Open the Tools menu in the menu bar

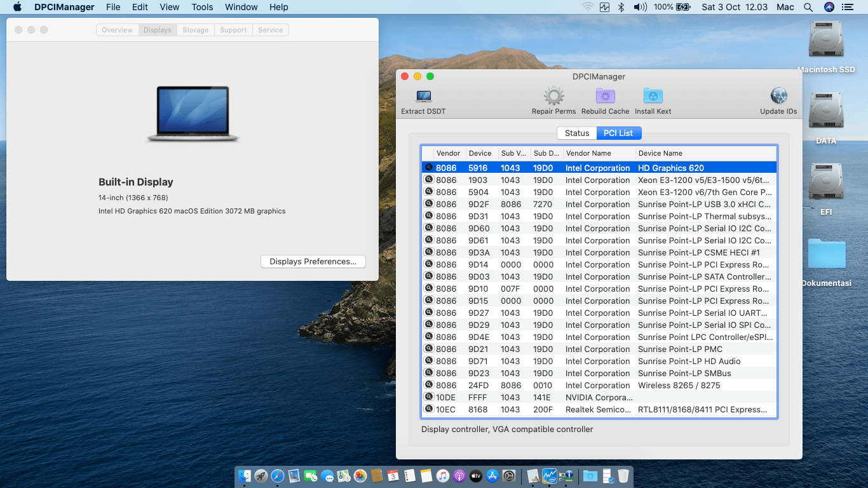[202, 7]
